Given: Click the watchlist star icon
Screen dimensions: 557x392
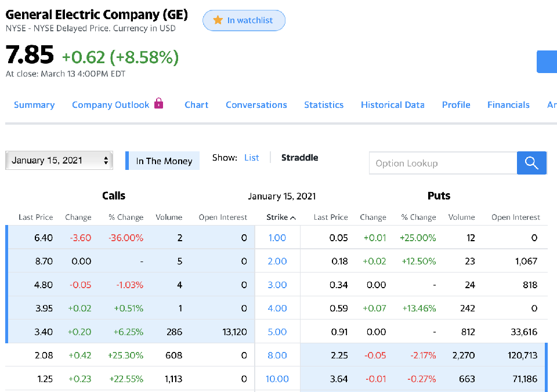Looking at the screenshot, I should pyautogui.click(x=218, y=20).
